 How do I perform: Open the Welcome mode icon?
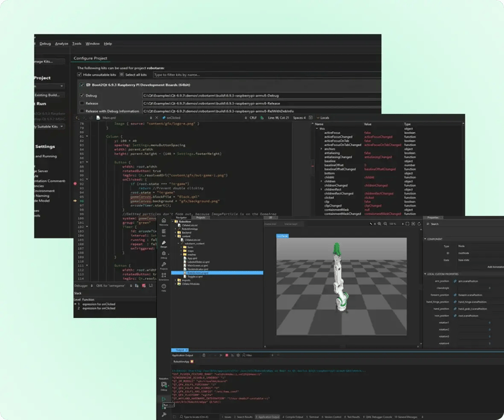[x=164, y=221]
